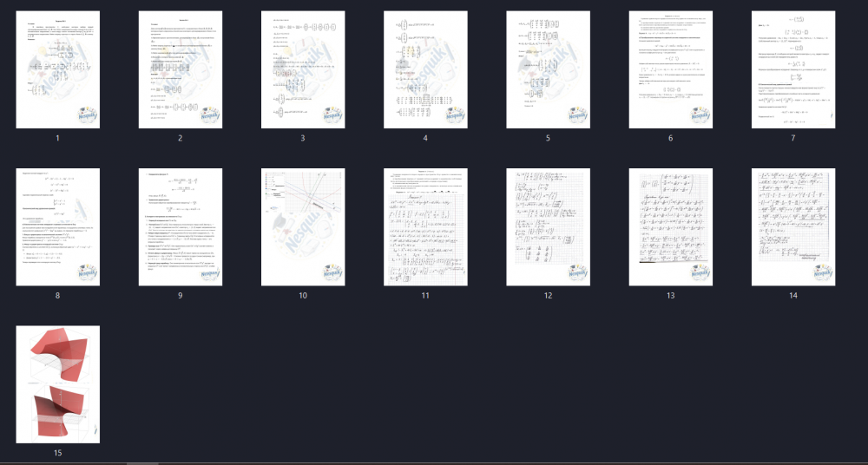868x465 pixels.
Task: Open page 3 thumbnail with matrices
Action: tap(303, 69)
